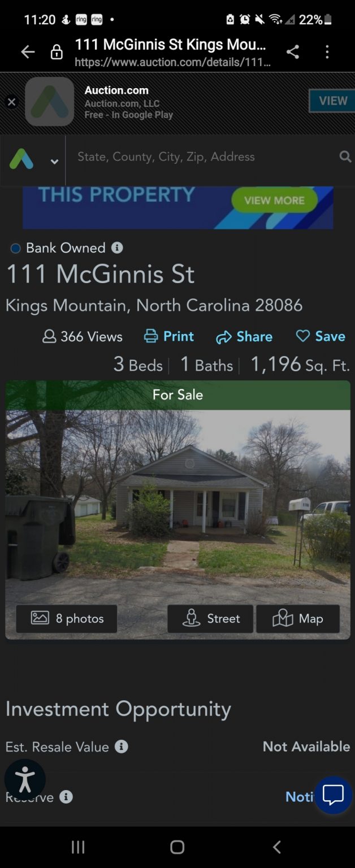The image size is (355, 868).
Task: Save the property with the heart icon
Action: tap(321, 336)
